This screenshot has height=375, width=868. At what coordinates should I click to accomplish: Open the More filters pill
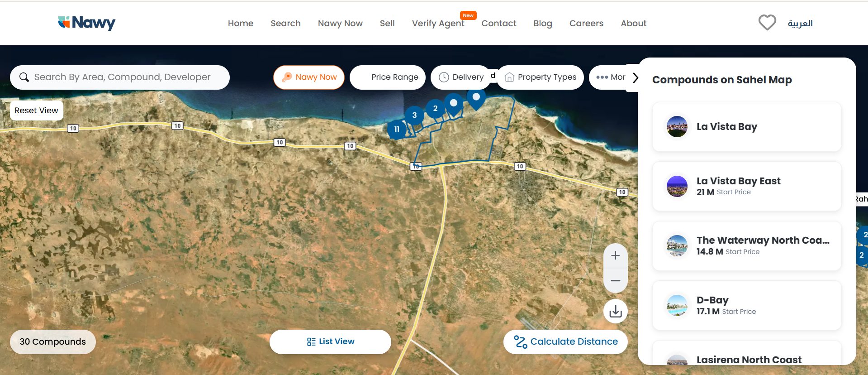click(610, 77)
